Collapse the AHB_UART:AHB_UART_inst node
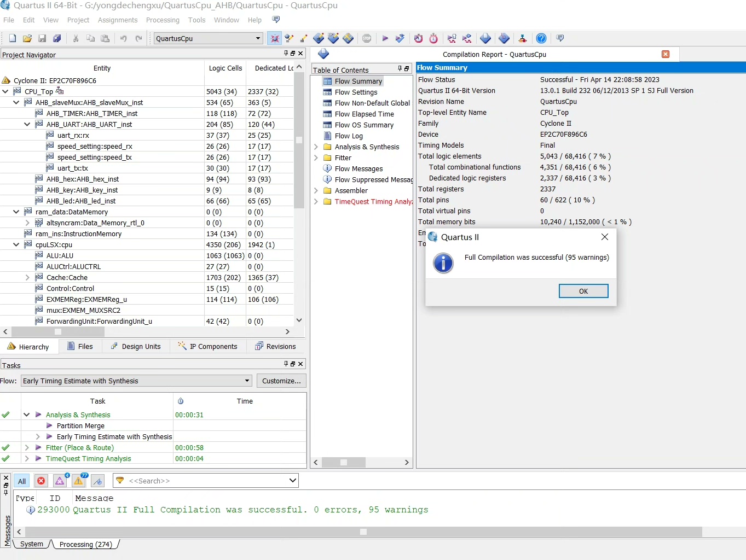This screenshot has width=746, height=560. (27, 124)
